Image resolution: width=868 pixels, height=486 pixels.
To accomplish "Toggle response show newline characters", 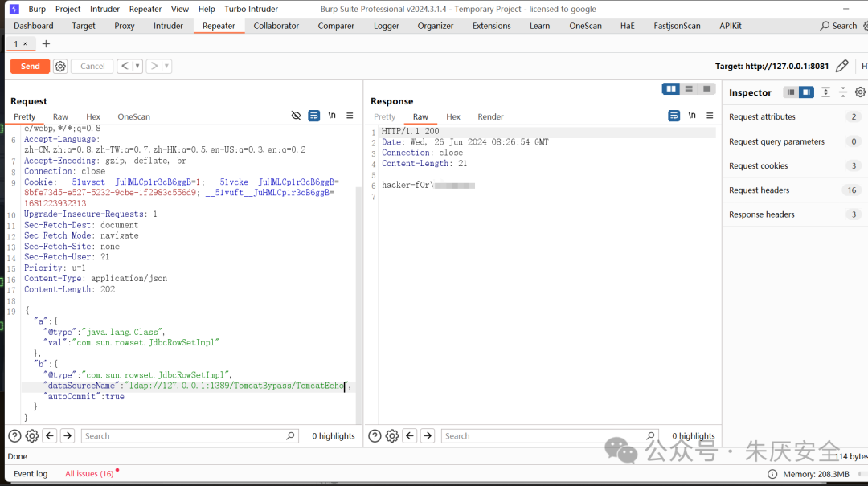I will (692, 116).
